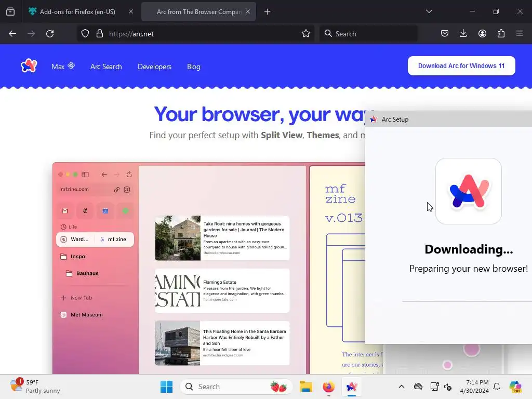Click the Life space label
Viewport: 532px width, 399px height.
click(x=69, y=227)
